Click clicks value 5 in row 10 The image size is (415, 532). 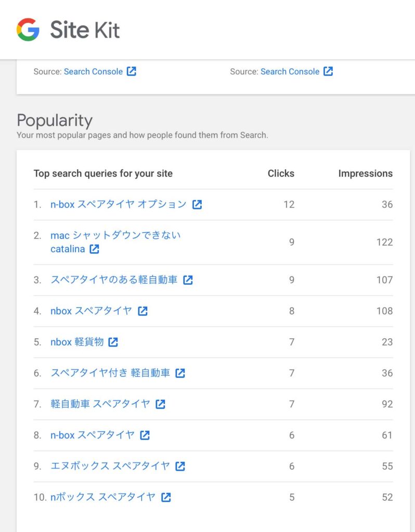(292, 497)
